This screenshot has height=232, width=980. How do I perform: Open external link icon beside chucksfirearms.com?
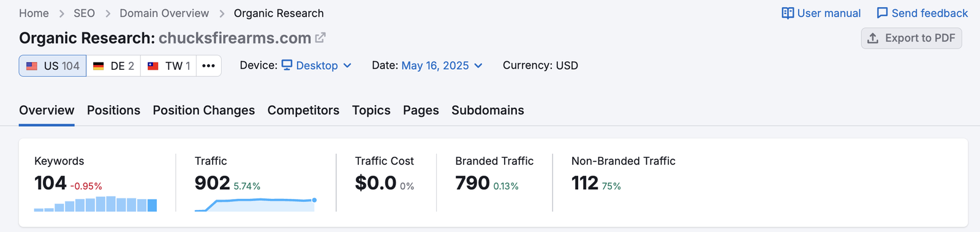pos(320,38)
